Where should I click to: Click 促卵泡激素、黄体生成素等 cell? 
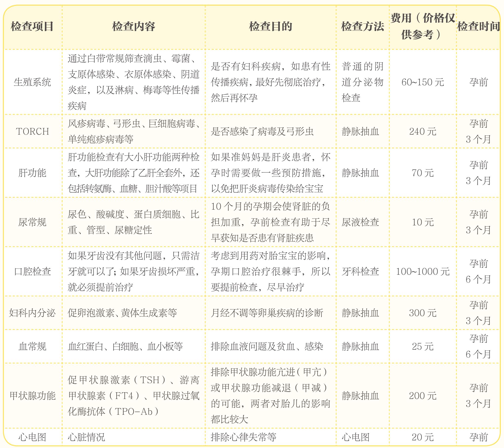coord(122,313)
